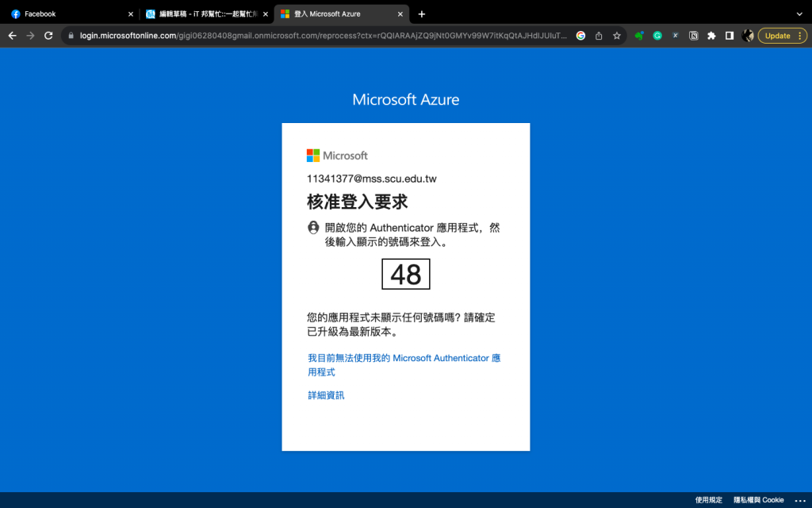Click the share page icon
812x508 pixels.
pos(599,36)
